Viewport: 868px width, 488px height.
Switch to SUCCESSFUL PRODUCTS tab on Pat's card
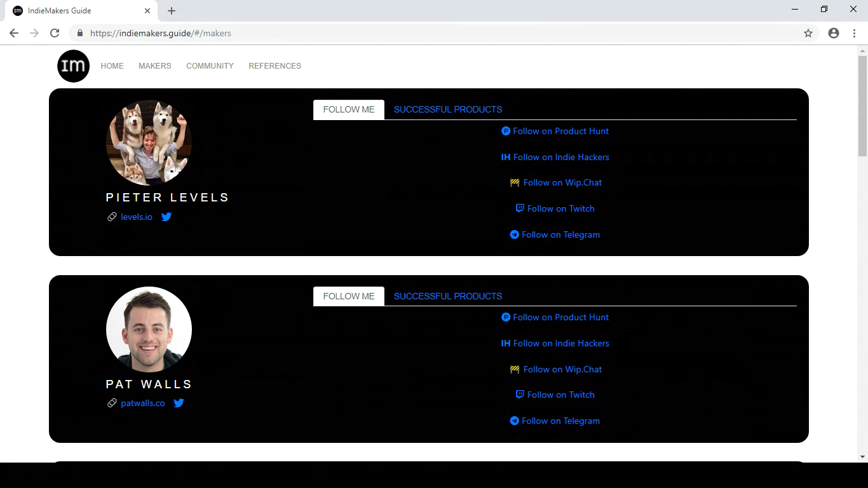coord(448,295)
